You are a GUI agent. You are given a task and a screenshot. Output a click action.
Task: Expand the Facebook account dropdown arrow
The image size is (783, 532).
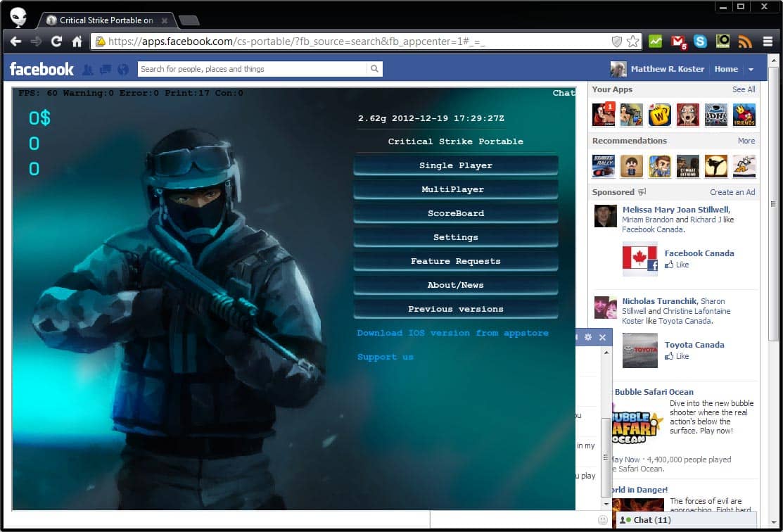(x=751, y=70)
